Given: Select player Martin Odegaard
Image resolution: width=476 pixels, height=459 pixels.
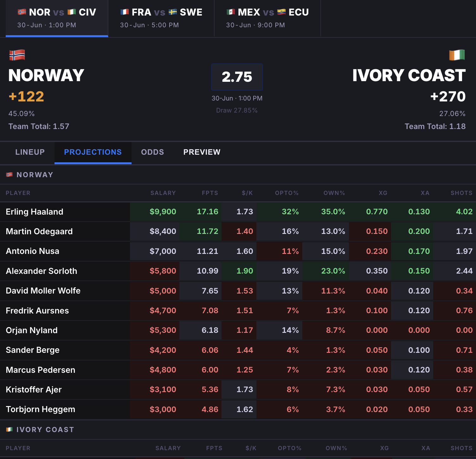Looking at the screenshot, I should 39,231.
